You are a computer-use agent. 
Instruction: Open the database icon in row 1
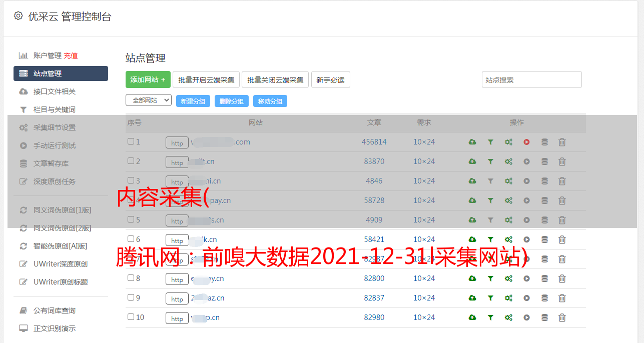[544, 142]
